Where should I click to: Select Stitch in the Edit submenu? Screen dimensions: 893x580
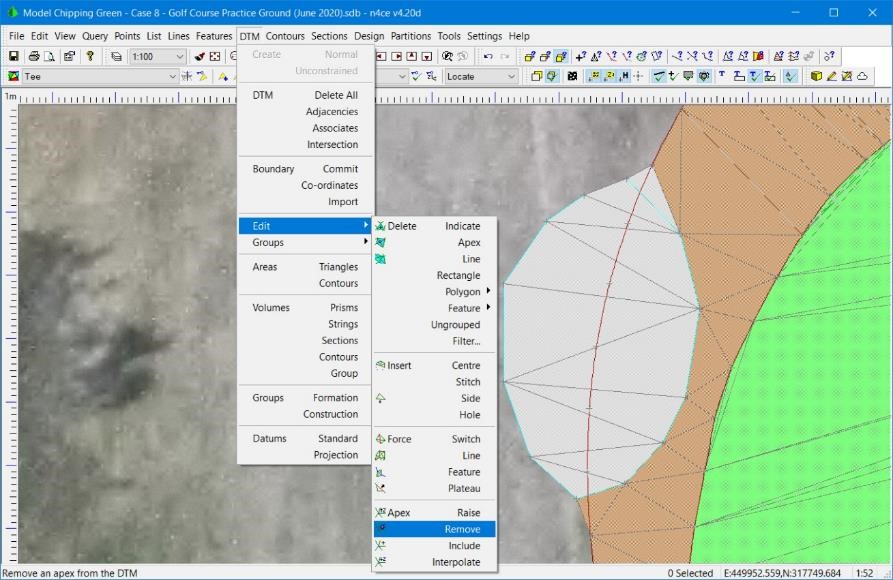tap(435, 382)
